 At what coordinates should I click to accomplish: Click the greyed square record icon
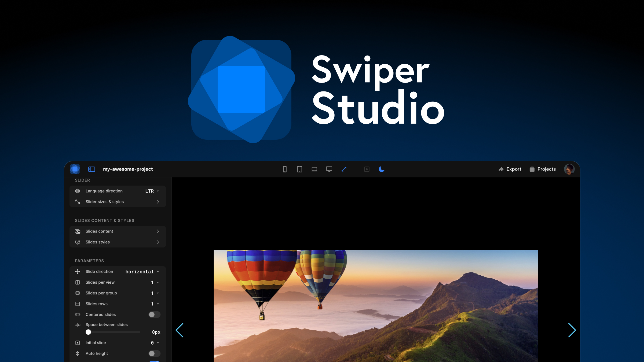point(367,169)
